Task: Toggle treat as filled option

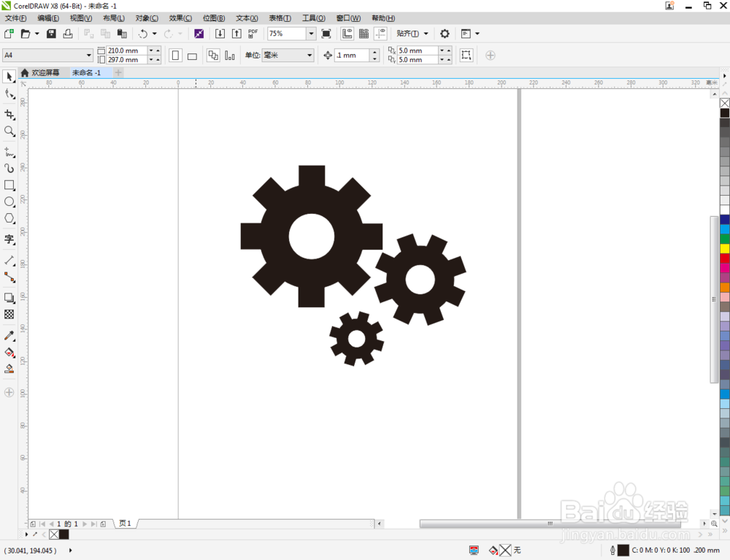Action: 466,55
